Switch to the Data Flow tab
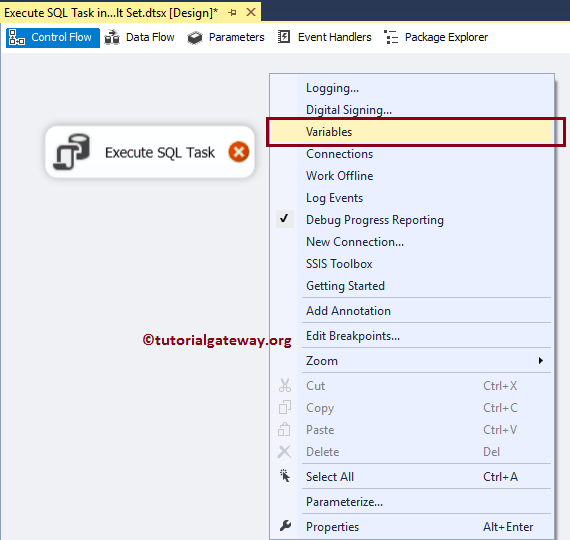 pyautogui.click(x=140, y=37)
